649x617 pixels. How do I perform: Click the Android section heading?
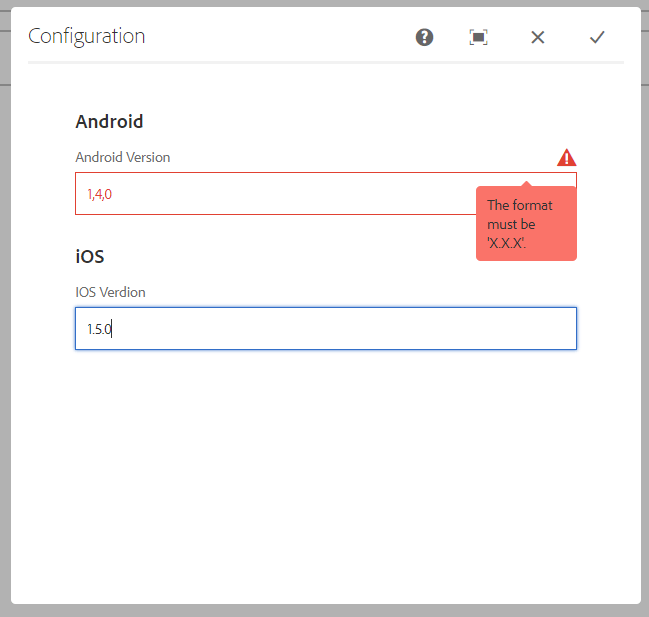109,122
